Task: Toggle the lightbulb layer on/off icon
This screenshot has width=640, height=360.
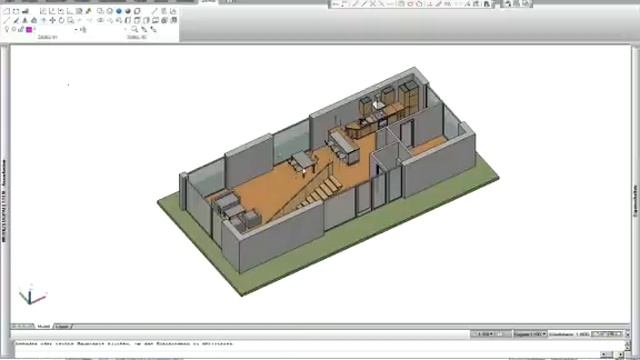Action: coord(7,29)
